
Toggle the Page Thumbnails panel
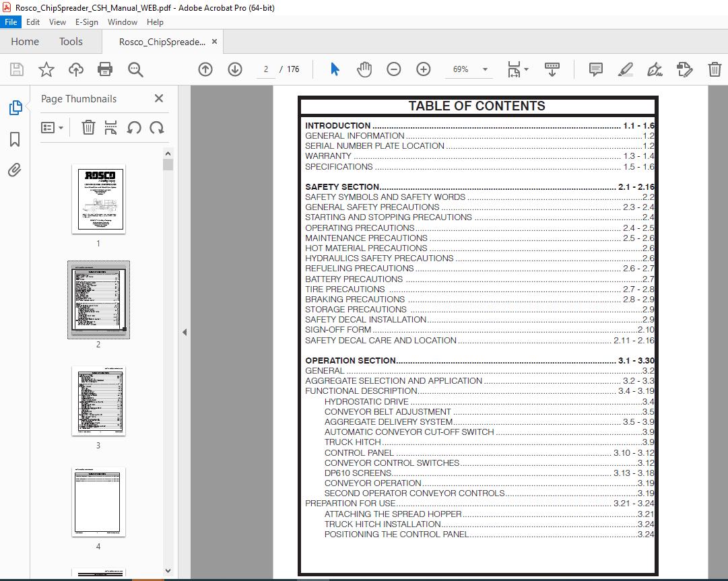15,108
